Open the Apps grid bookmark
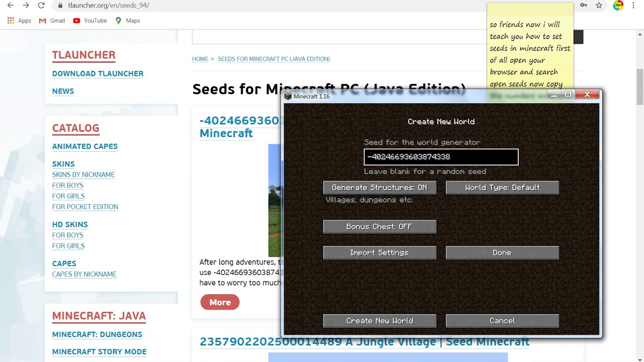The height and width of the screenshot is (362, 644). point(19,21)
